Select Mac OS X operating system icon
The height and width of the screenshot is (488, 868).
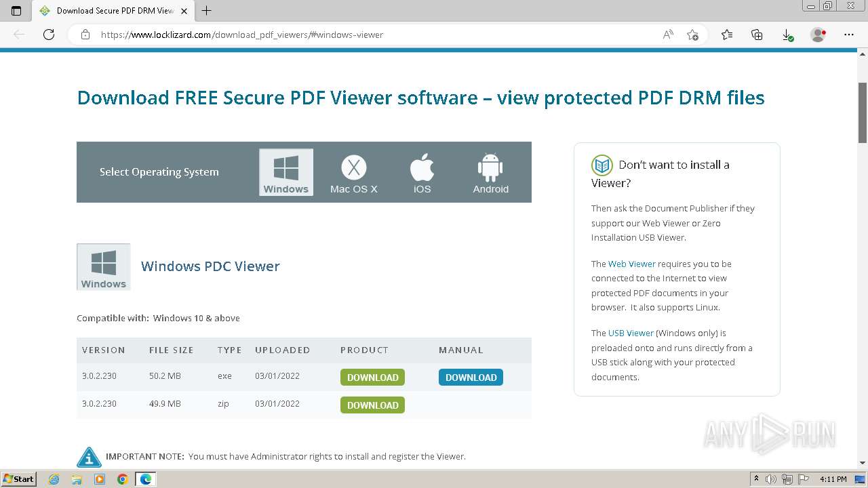pyautogui.click(x=354, y=174)
